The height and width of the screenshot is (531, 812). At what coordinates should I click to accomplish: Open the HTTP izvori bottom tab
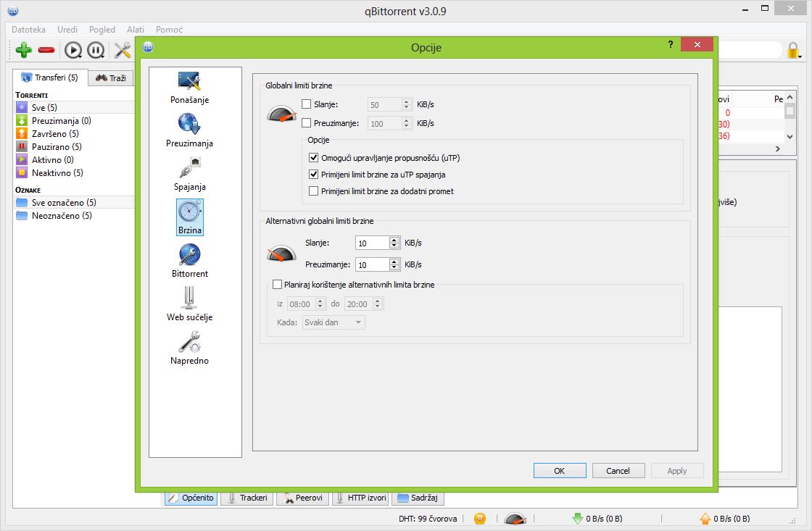tap(360, 498)
